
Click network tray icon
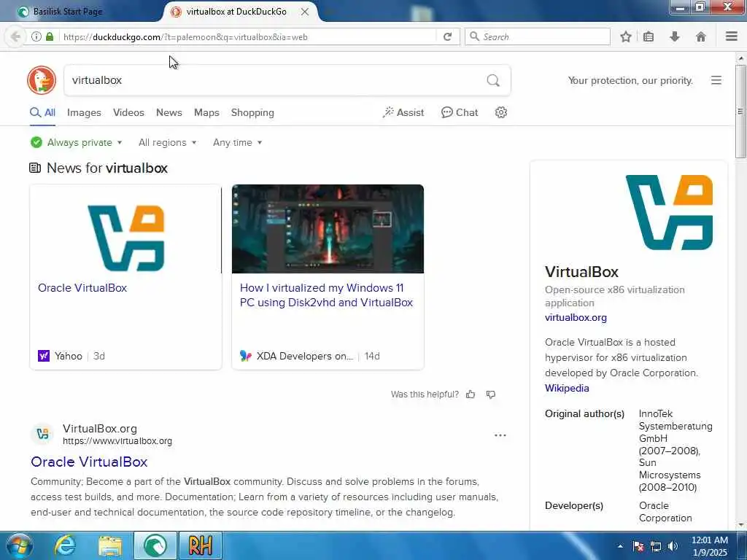(656, 546)
